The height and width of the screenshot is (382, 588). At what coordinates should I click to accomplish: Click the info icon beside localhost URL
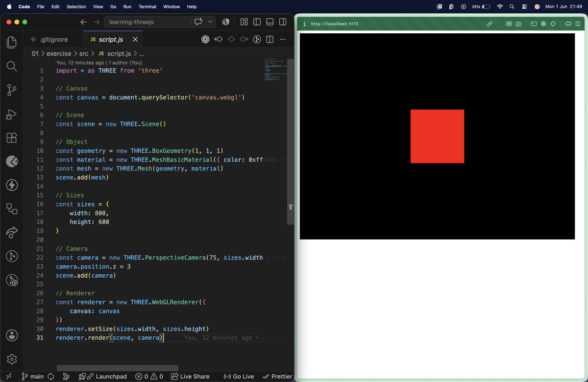tap(304, 24)
